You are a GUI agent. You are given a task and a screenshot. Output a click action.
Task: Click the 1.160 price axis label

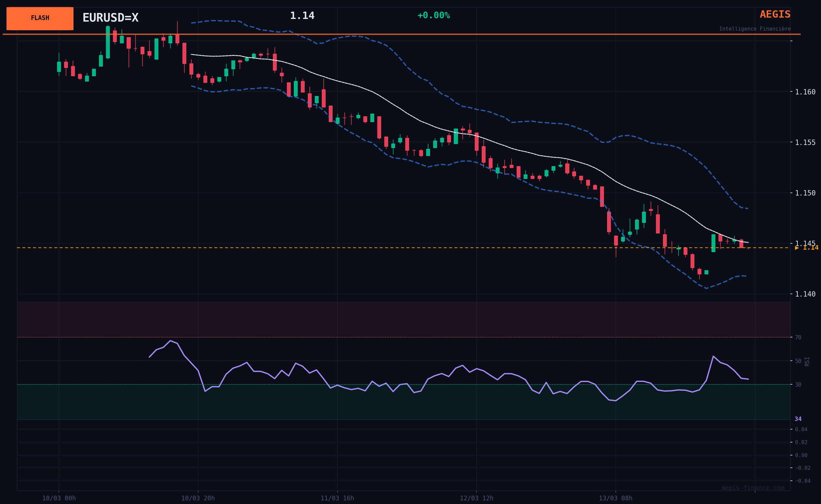[x=805, y=92]
